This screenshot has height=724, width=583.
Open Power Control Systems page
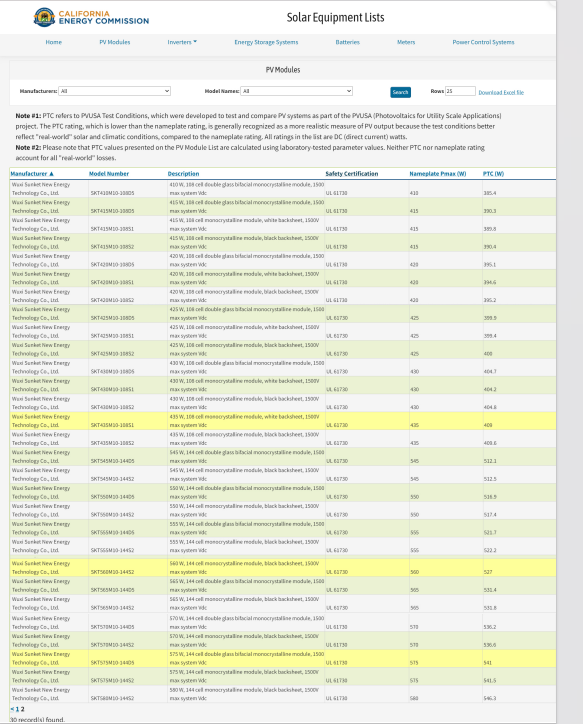pyautogui.click(x=483, y=42)
